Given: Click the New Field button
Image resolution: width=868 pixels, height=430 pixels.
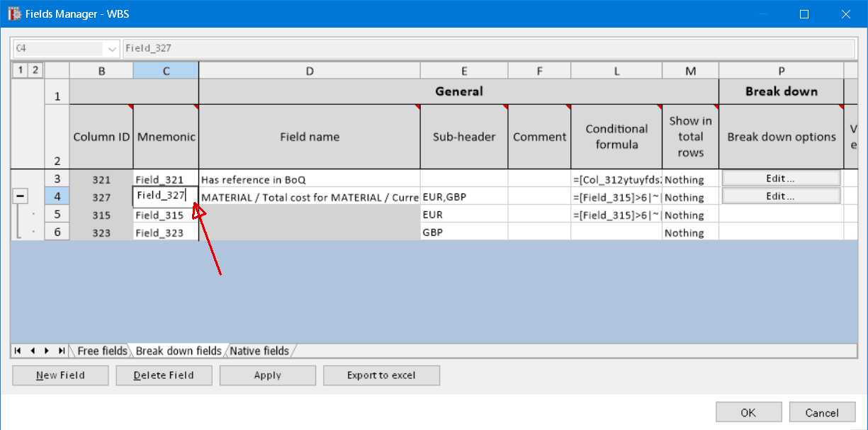Looking at the screenshot, I should tap(60, 375).
